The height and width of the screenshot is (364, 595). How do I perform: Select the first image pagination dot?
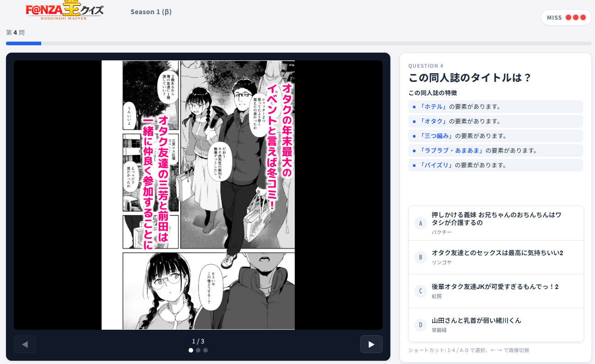[x=191, y=350]
